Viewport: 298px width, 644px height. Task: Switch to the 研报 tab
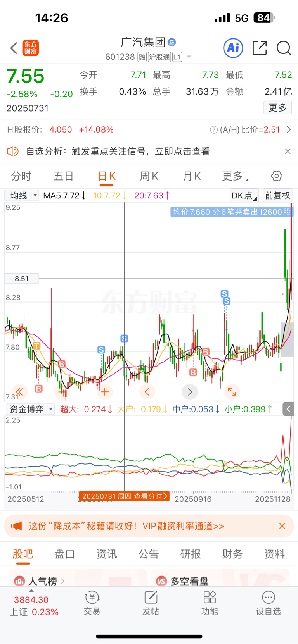click(x=191, y=554)
